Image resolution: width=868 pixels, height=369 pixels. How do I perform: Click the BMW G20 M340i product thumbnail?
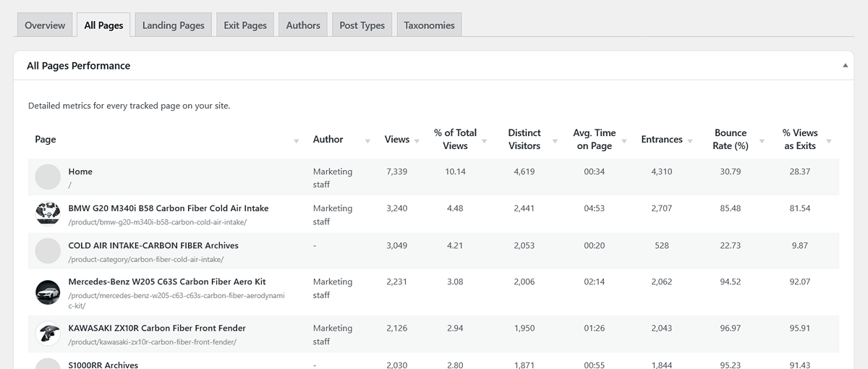pyautogui.click(x=48, y=213)
